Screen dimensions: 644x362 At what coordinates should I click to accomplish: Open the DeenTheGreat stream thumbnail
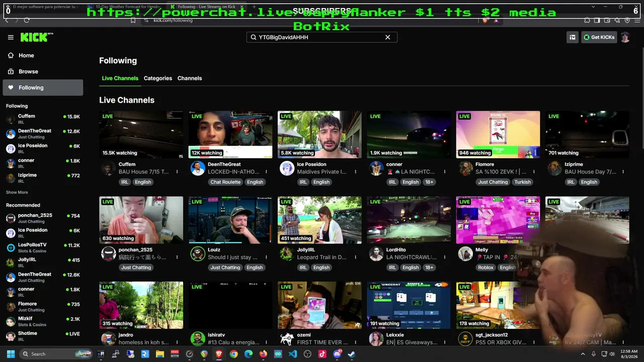tap(230, 135)
